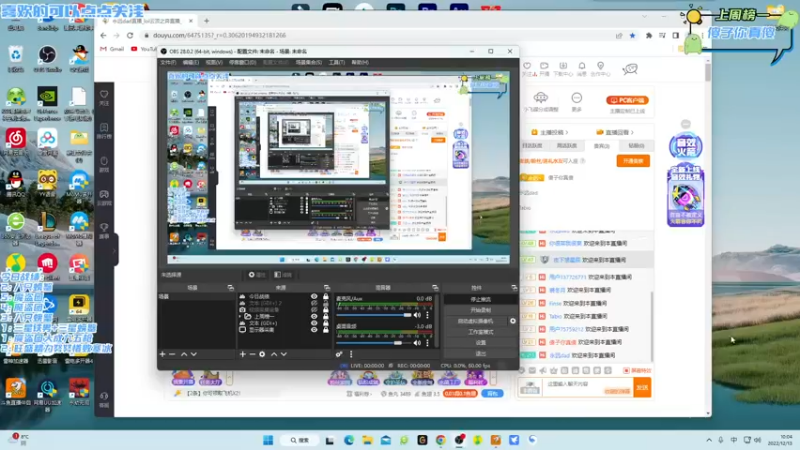The height and width of the screenshot is (450, 800).
Task: Click the Douyu 关注 heart icon in header
Action: click(x=528, y=66)
